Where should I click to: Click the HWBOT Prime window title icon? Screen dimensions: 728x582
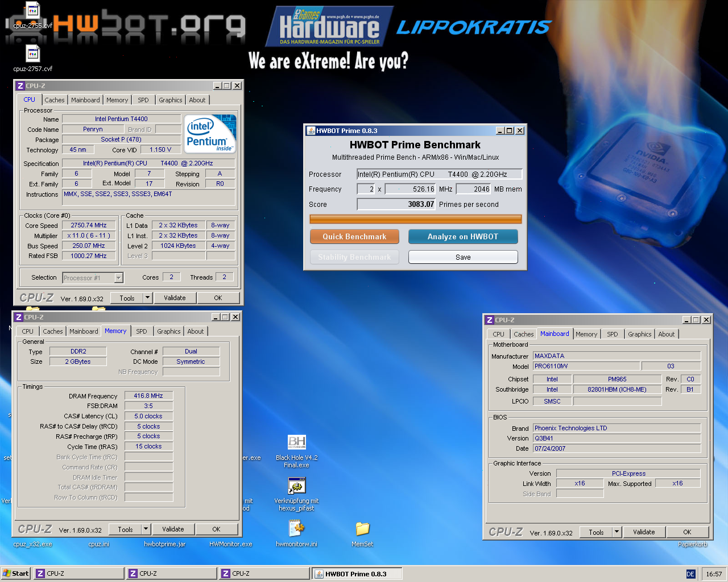(x=311, y=131)
